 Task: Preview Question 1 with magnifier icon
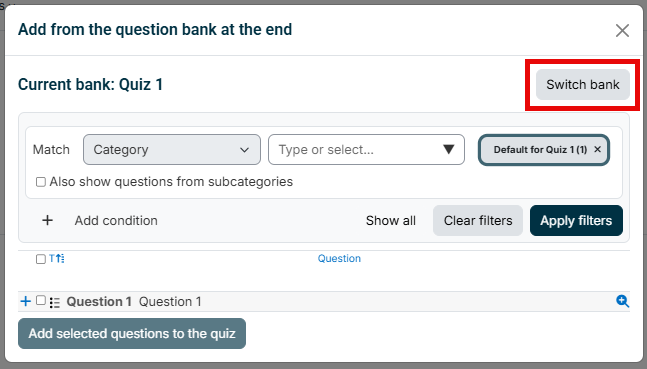[622, 301]
